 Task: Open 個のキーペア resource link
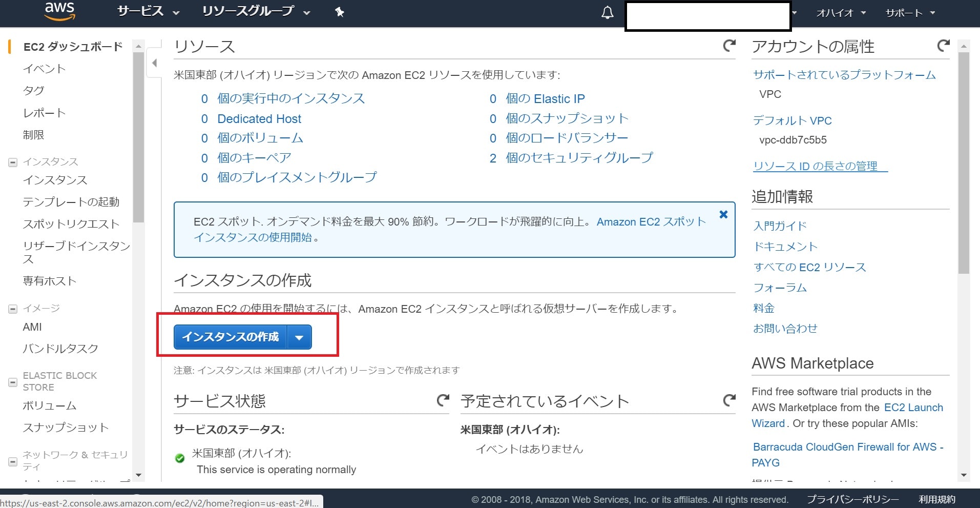click(254, 158)
